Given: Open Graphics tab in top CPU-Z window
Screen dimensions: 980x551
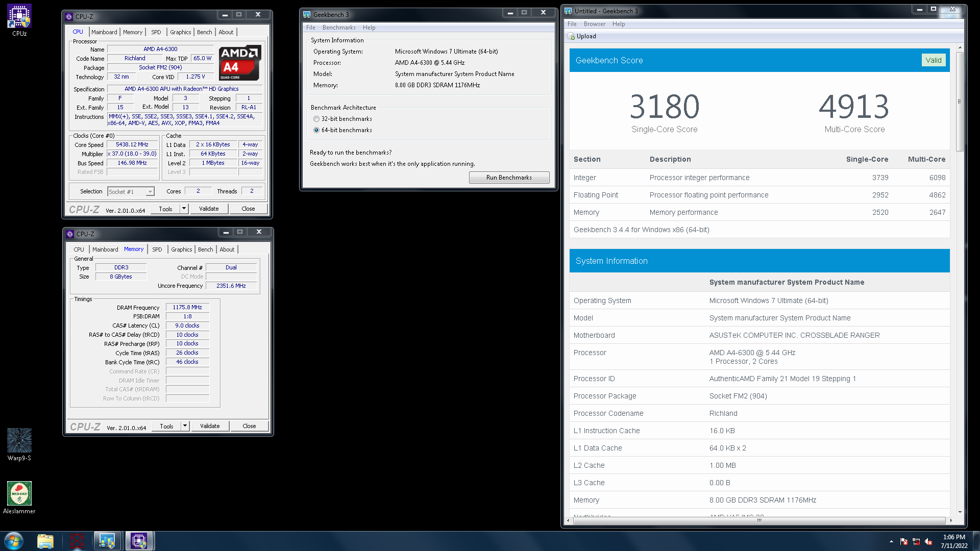Looking at the screenshot, I should point(181,32).
